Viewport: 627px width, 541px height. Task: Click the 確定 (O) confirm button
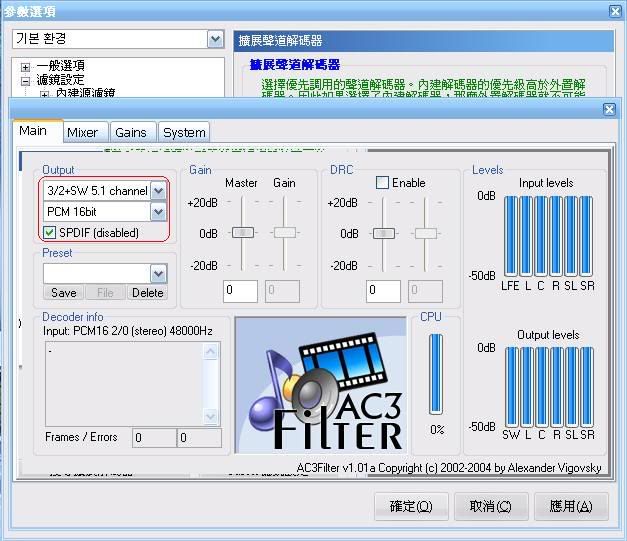point(410,507)
